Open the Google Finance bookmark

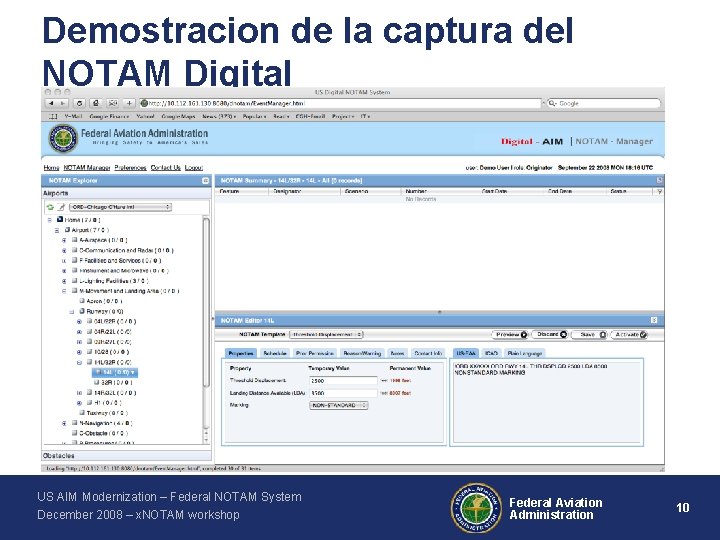tap(109, 117)
